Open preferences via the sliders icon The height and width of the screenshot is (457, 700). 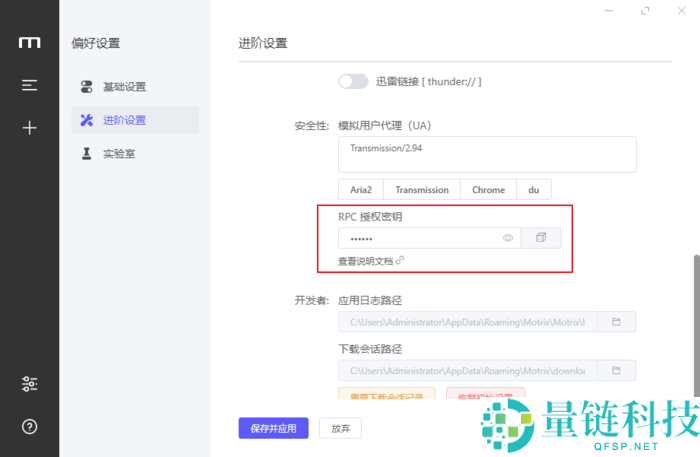pos(29,384)
